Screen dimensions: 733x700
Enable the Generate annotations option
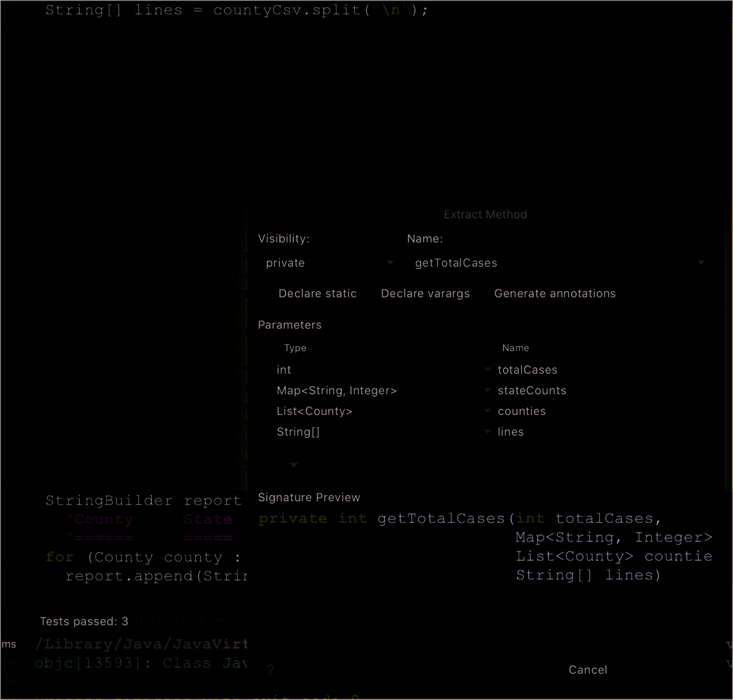pyautogui.click(x=555, y=294)
